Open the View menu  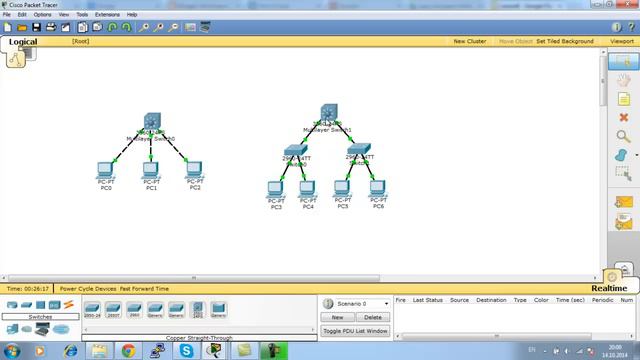[64, 14]
